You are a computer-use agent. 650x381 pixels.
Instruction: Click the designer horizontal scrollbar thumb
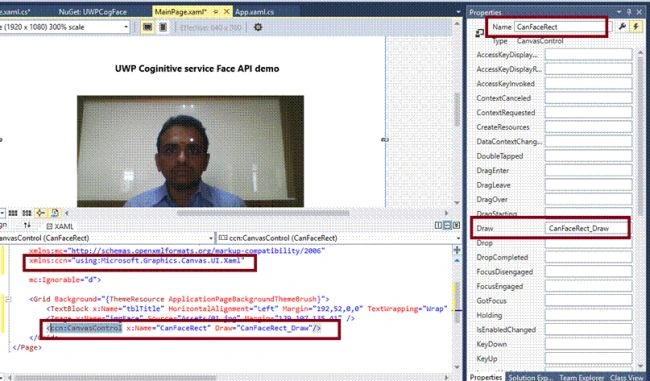[x=263, y=213]
